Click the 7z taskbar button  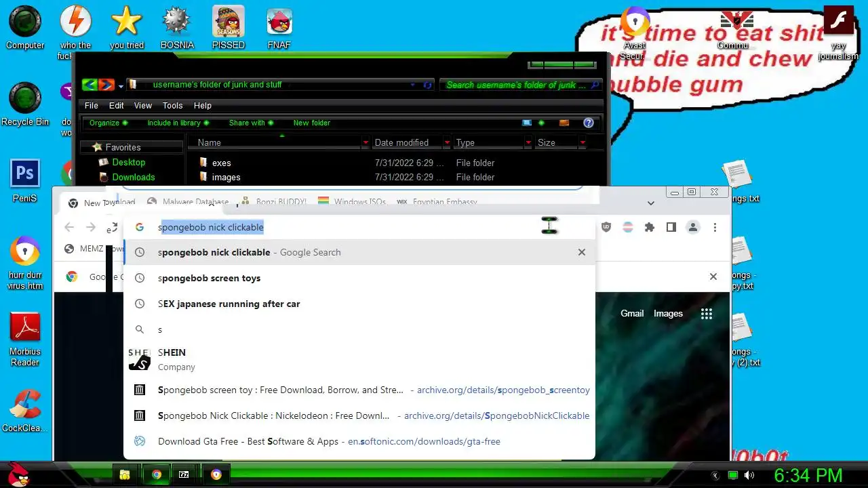tap(184, 474)
